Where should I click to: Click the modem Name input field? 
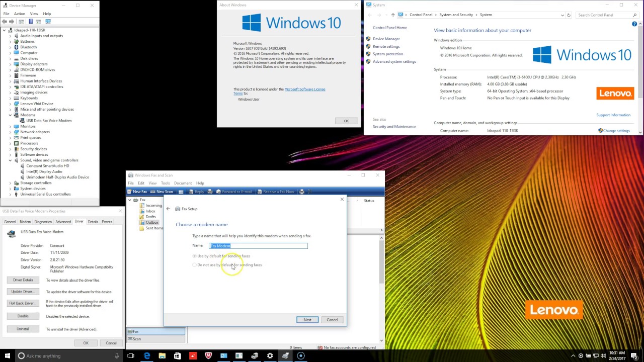tap(258, 246)
